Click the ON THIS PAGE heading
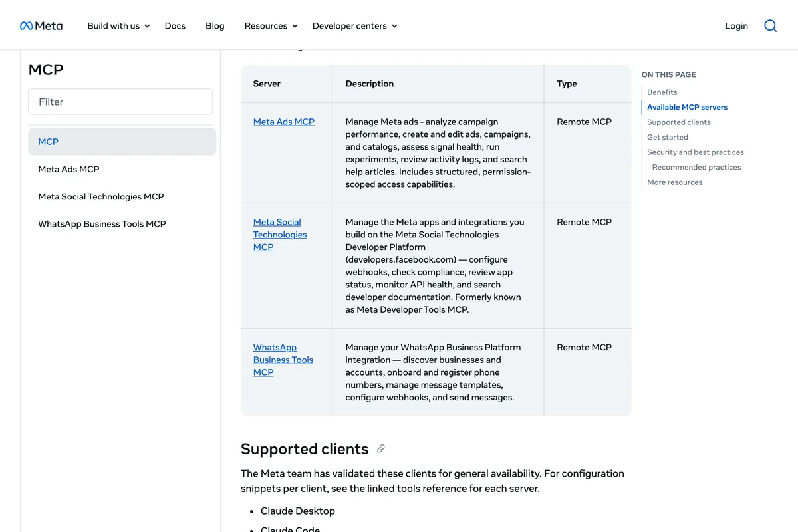This screenshot has height=532, width=798. click(668, 75)
